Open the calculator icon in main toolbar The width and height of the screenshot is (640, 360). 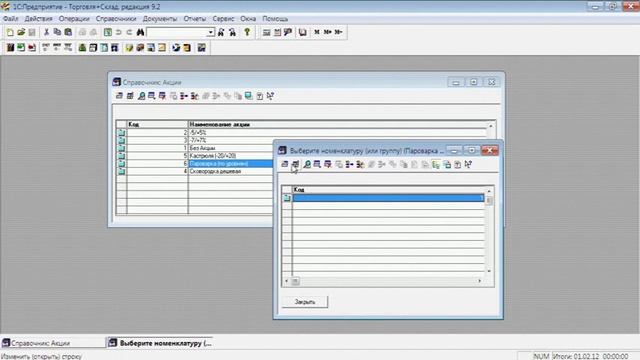[x=267, y=32]
